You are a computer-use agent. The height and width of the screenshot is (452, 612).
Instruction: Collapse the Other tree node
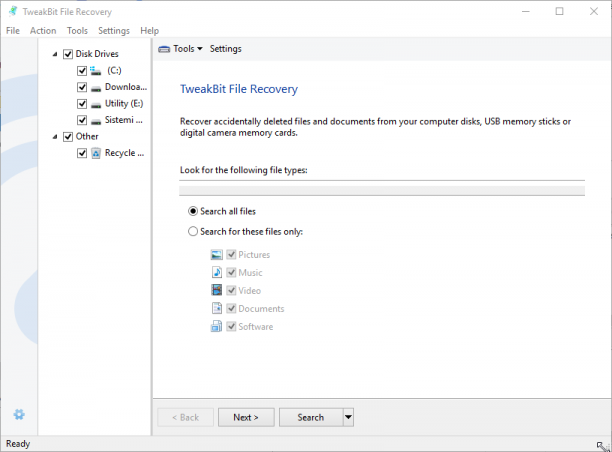55,137
